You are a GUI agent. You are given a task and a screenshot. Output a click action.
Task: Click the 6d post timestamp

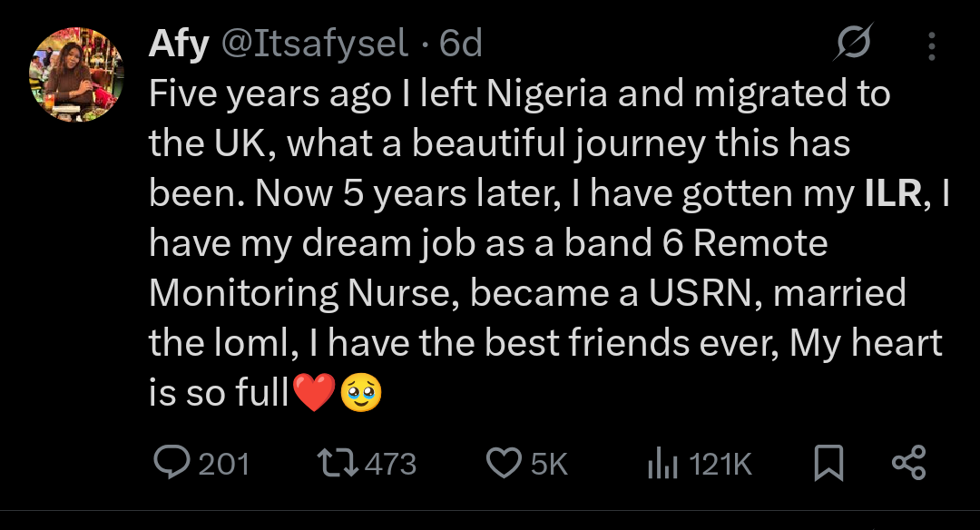(x=460, y=44)
